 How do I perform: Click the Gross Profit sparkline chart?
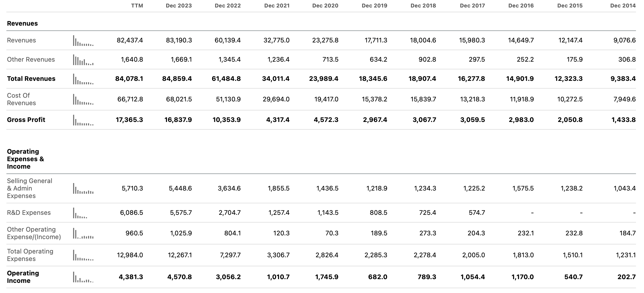point(83,120)
